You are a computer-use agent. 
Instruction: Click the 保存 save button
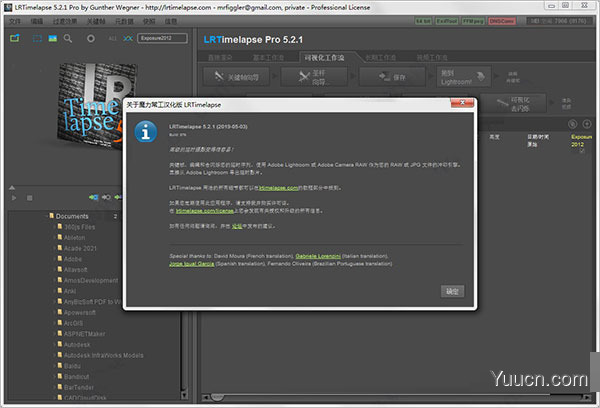(392, 77)
